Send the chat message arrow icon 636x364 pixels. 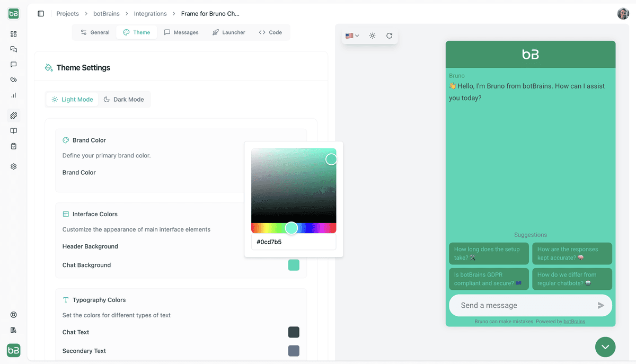coord(600,306)
